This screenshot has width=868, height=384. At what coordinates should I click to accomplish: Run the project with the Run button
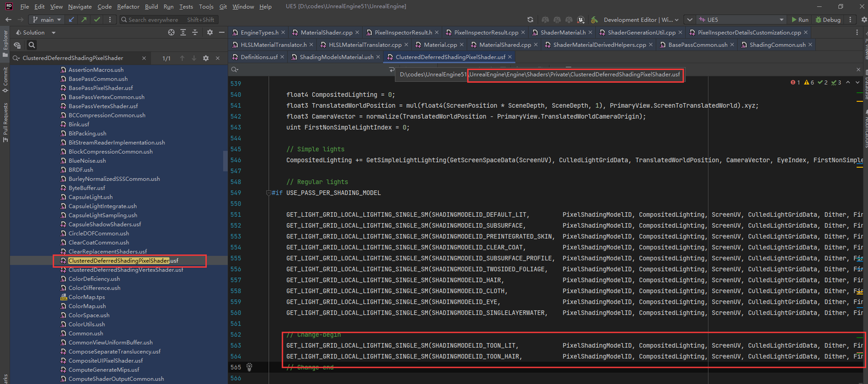tap(800, 19)
